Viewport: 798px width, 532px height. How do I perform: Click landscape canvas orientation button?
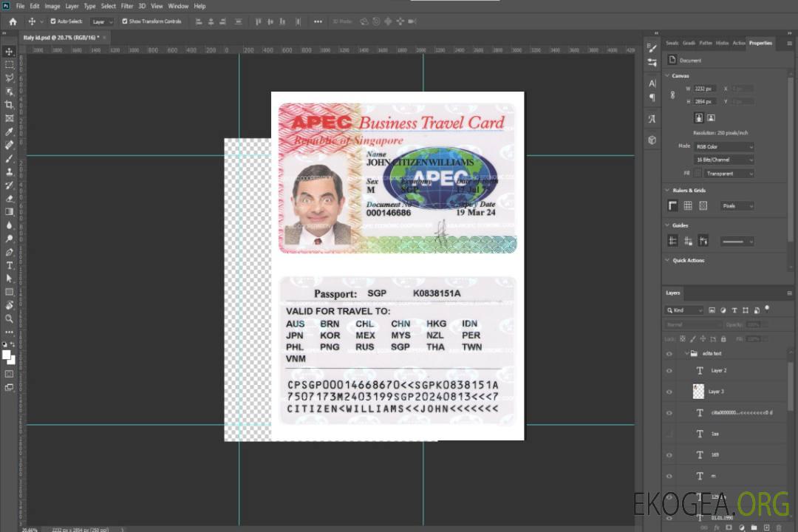tap(711, 117)
